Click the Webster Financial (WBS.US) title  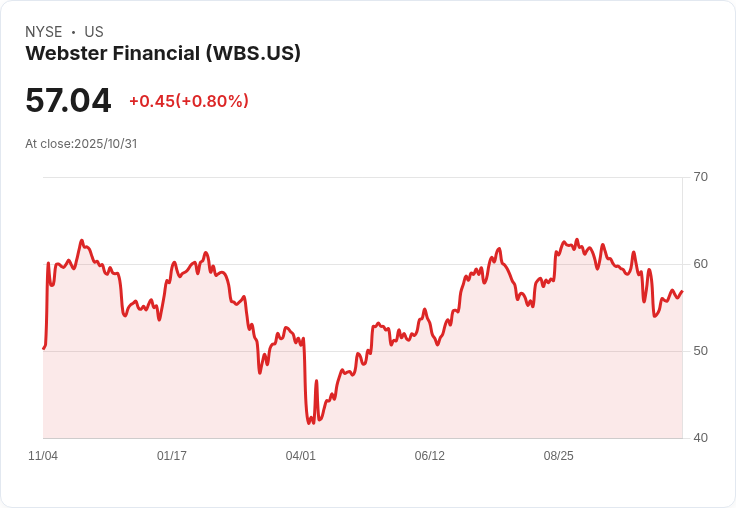tap(163, 53)
